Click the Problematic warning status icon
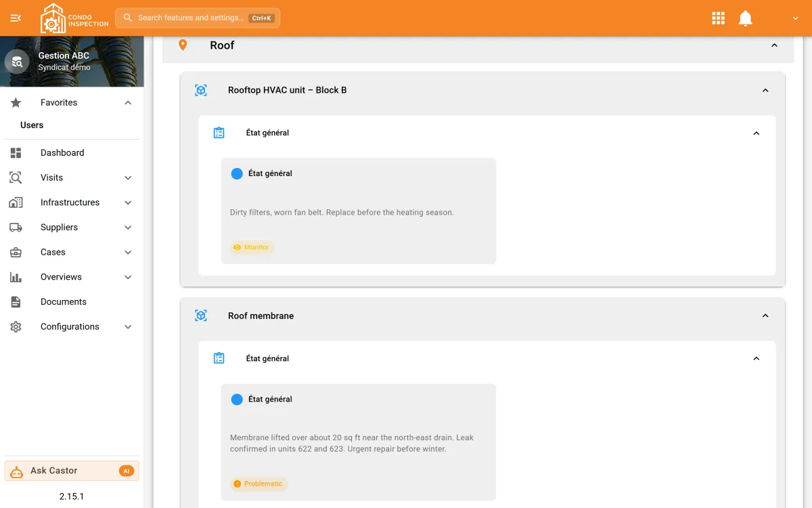 [237, 484]
